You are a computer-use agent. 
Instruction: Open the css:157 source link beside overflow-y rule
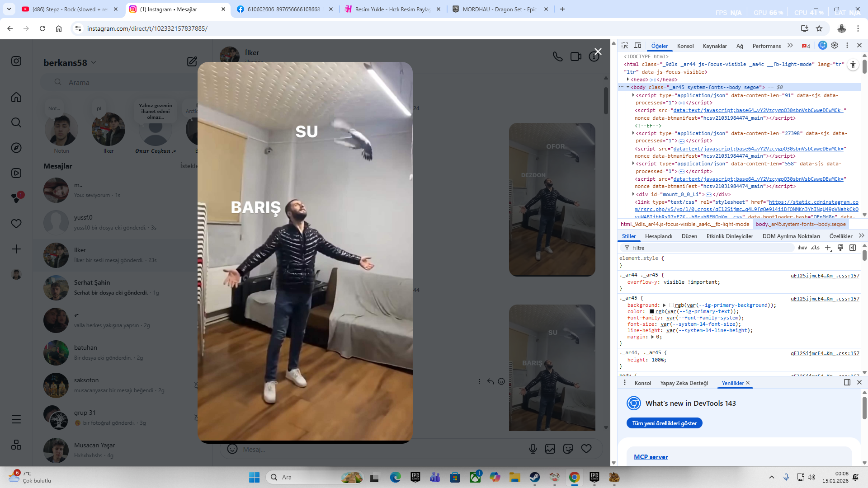pyautogui.click(x=825, y=276)
